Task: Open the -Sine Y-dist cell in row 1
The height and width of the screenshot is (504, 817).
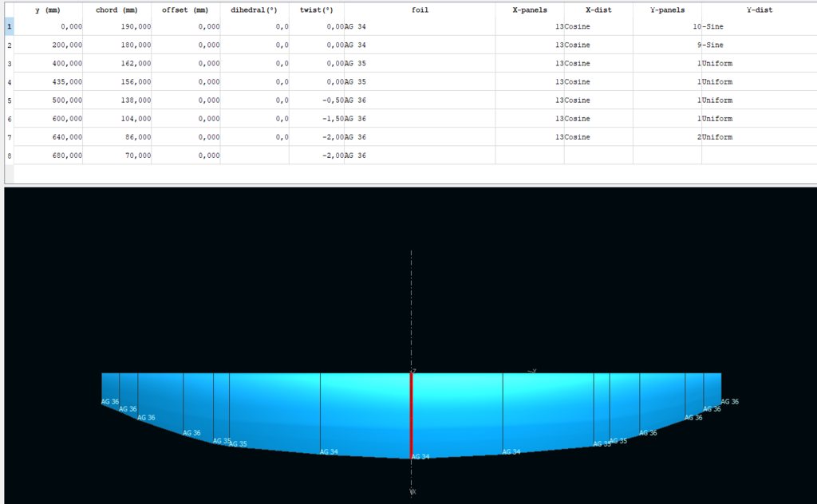Action: click(x=759, y=27)
